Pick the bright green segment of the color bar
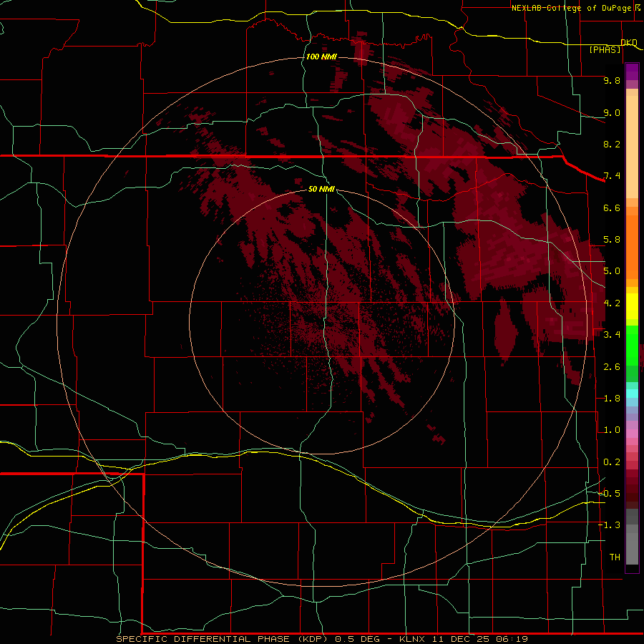The image size is (644, 644). pyautogui.click(x=632, y=345)
